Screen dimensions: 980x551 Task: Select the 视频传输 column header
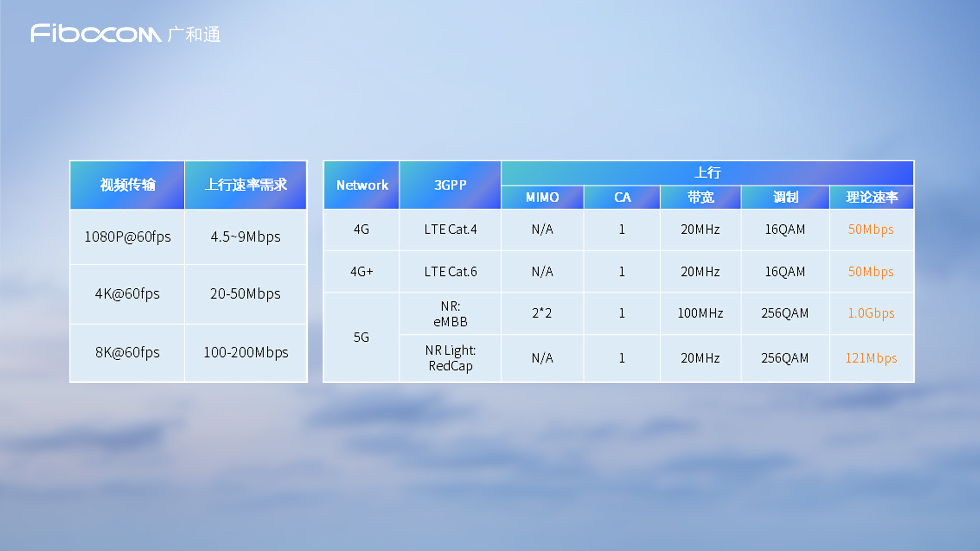pos(128,185)
